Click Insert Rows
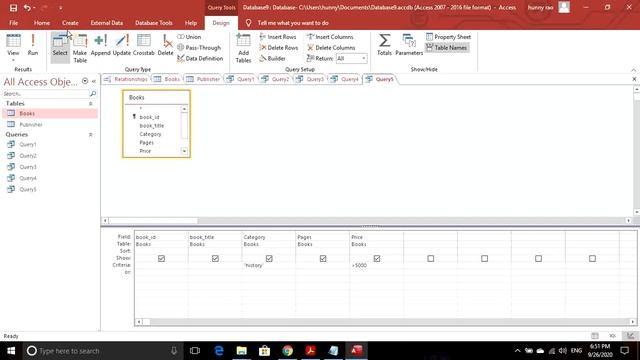640x360 pixels. click(x=278, y=37)
